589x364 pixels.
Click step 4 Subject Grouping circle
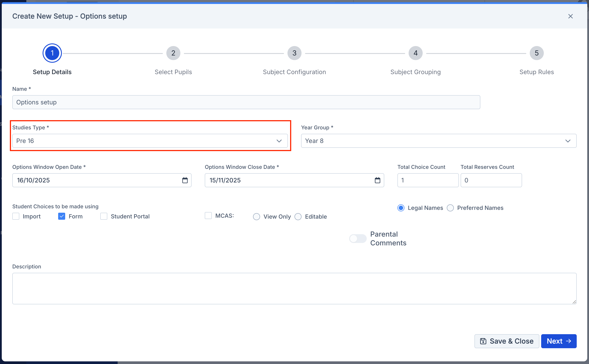415,53
